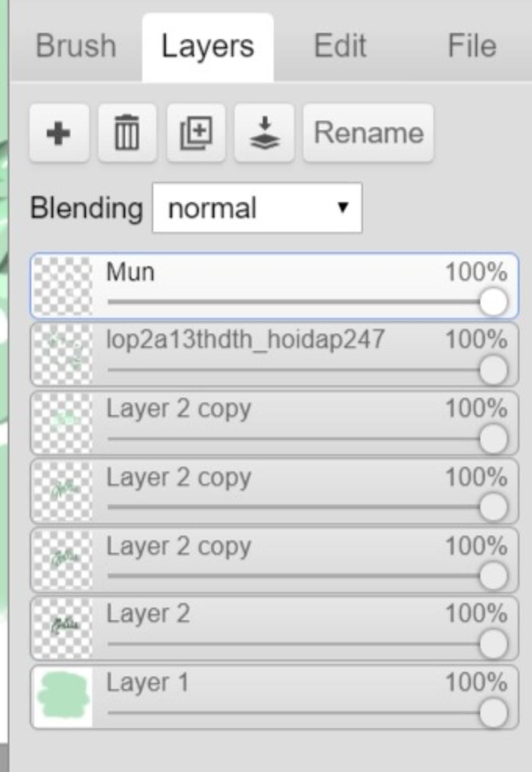532x772 pixels.
Task: Click the lop2a13thdth_hoidap247 layer thumbnail
Action: click(63, 355)
